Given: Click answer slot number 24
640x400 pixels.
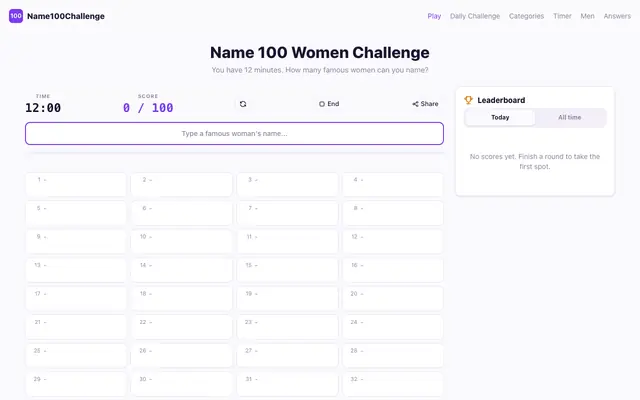Looking at the screenshot, I should coord(393,327).
